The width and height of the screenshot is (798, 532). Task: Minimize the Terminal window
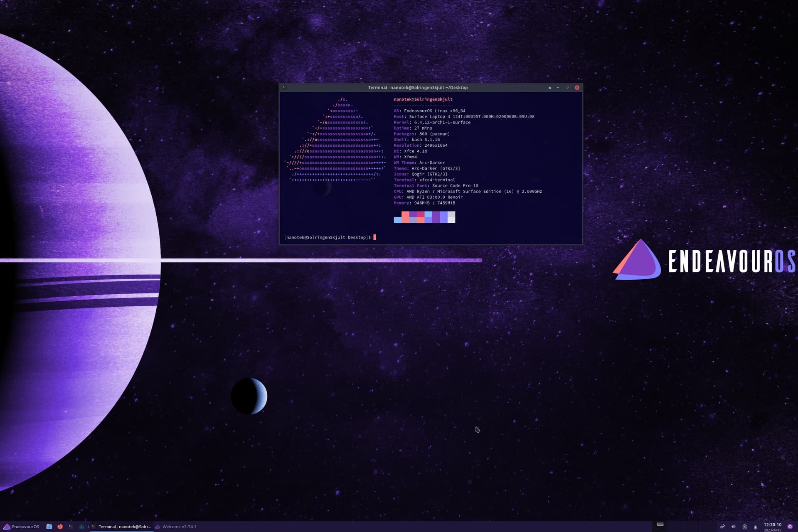pyautogui.click(x=558, y=88)
